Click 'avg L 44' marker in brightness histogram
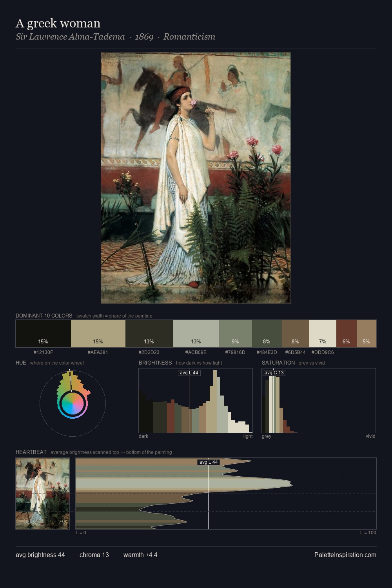392x588 pixels. point(189,373)
